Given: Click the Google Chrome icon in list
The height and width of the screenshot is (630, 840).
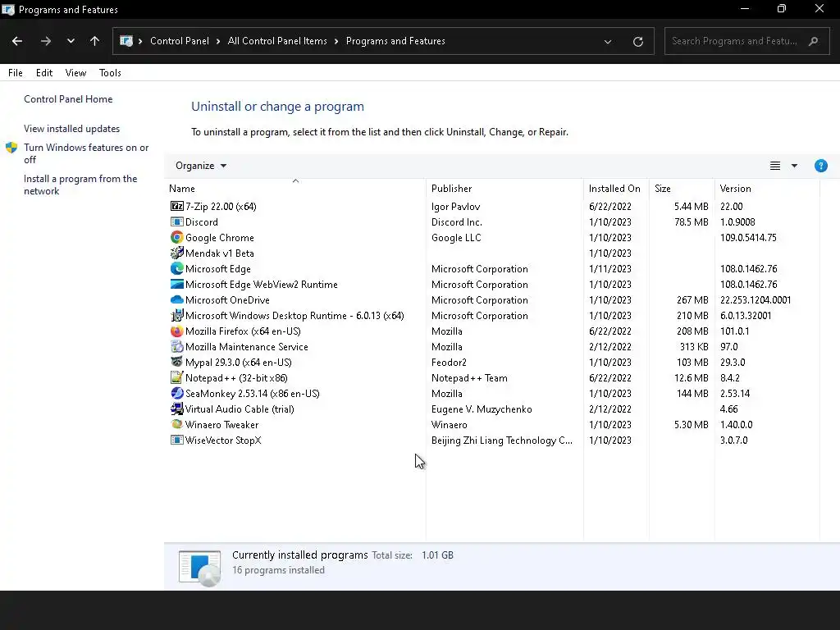Looking at the screenshot, I should click(177, 237).
